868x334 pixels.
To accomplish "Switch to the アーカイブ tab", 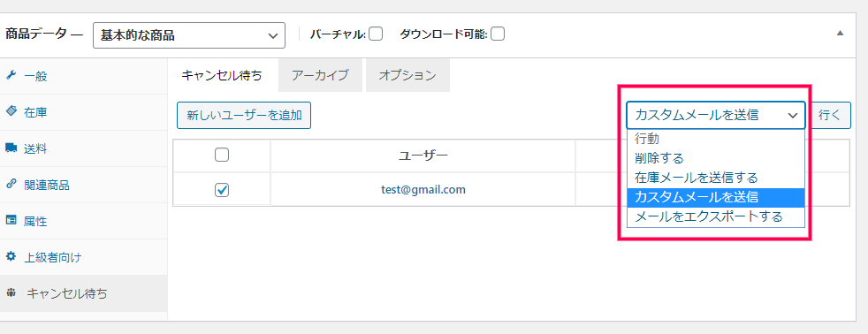I will pyautogui.click(x=320, y=75).
